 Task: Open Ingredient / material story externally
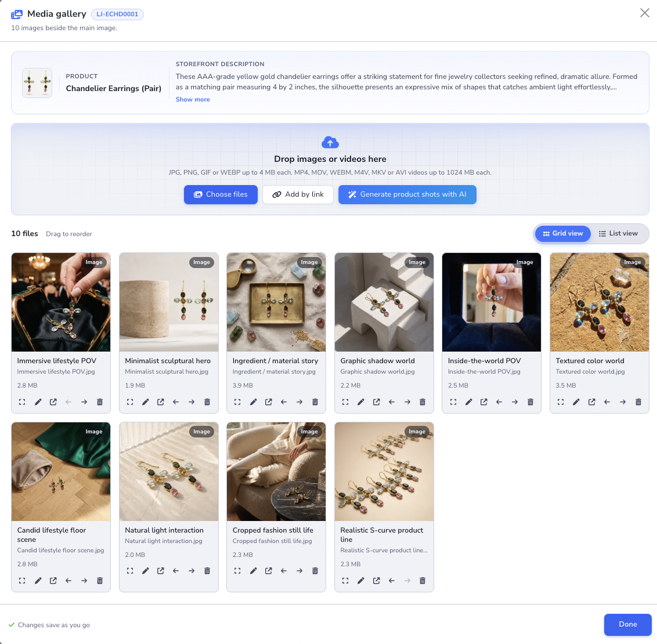269,402
